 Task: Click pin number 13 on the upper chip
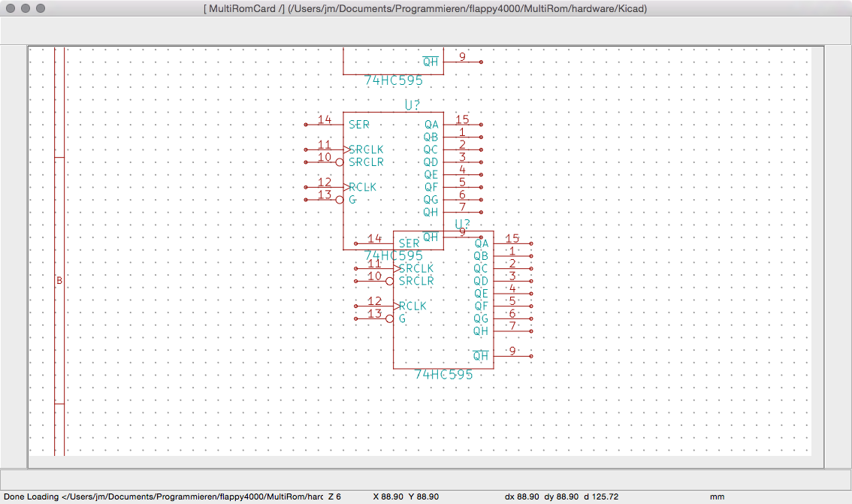coord(325,195)
